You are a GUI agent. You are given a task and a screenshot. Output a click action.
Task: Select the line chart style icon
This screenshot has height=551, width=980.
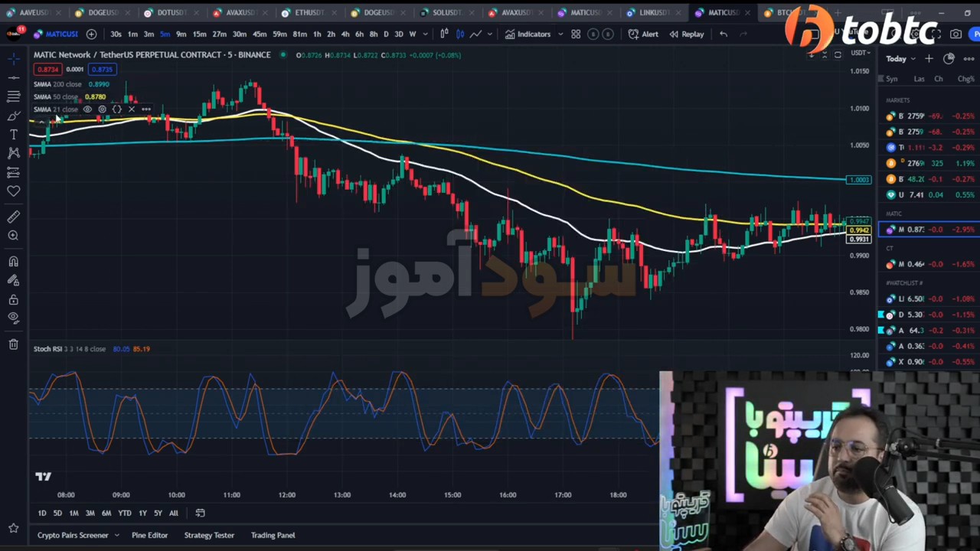[475, 34]
